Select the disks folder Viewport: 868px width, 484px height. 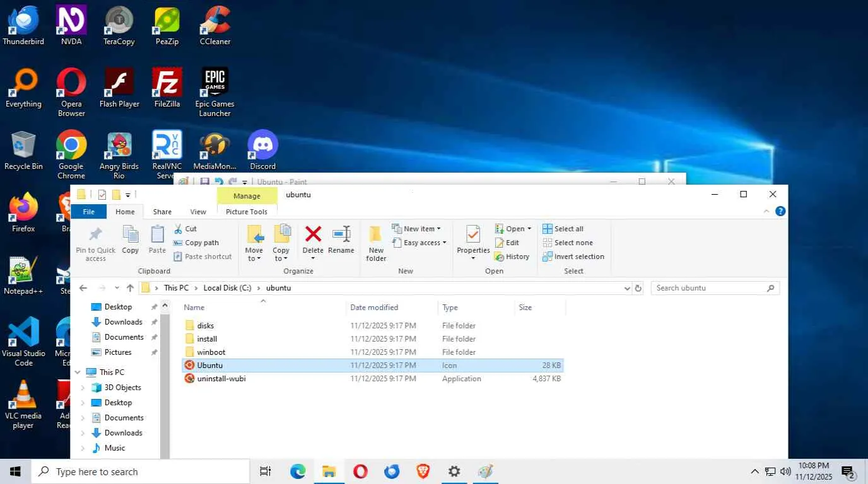pyautogui.click(x=372, y=326)
